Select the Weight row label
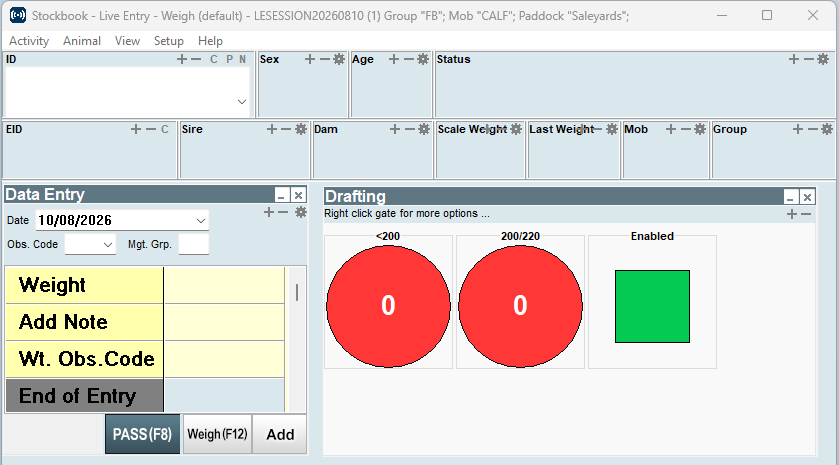 pos(84,285)
